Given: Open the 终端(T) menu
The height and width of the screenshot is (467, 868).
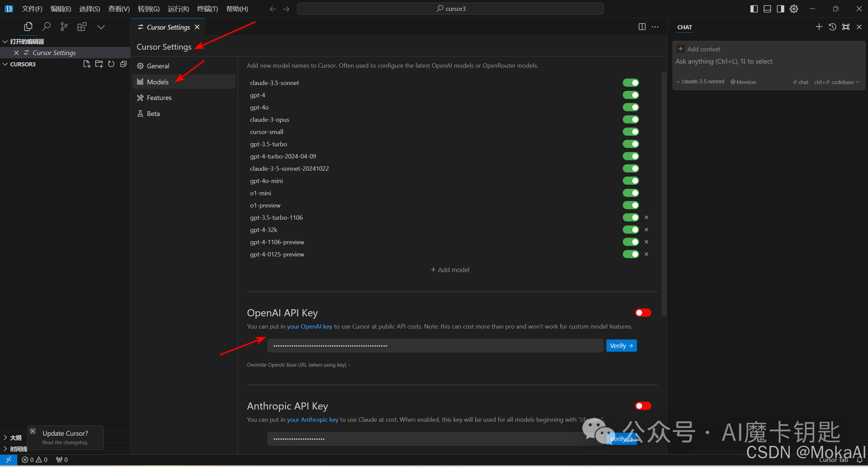Looking at the screenshot, I should pos(207,9).
